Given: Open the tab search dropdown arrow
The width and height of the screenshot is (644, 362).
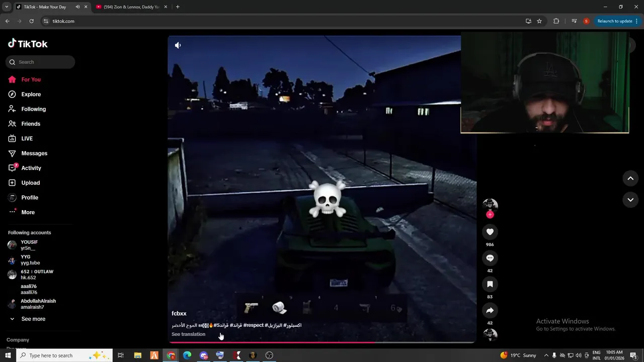Looking at the screenshot, I should coord(6,7).
